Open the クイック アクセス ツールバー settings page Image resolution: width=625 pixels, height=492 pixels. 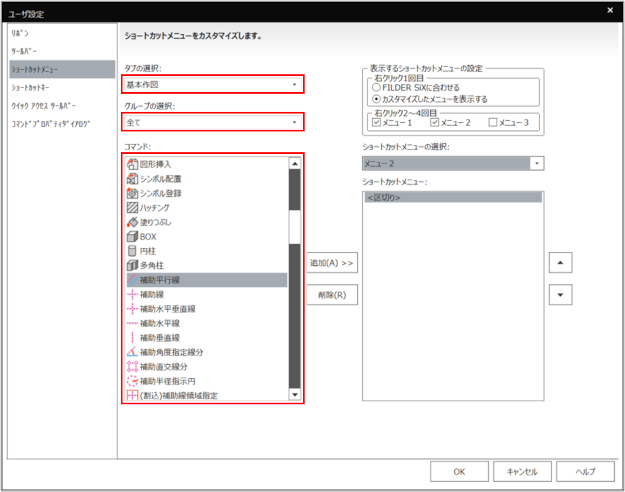point(45,105)
